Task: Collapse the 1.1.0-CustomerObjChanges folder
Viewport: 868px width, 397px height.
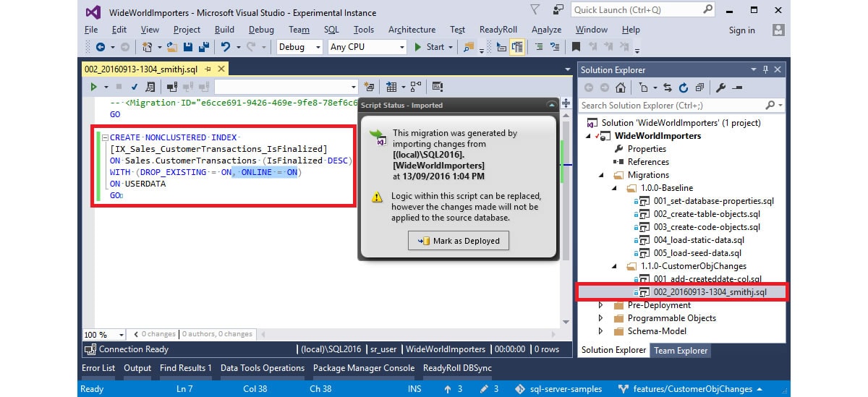Action: tap(613, 266)
